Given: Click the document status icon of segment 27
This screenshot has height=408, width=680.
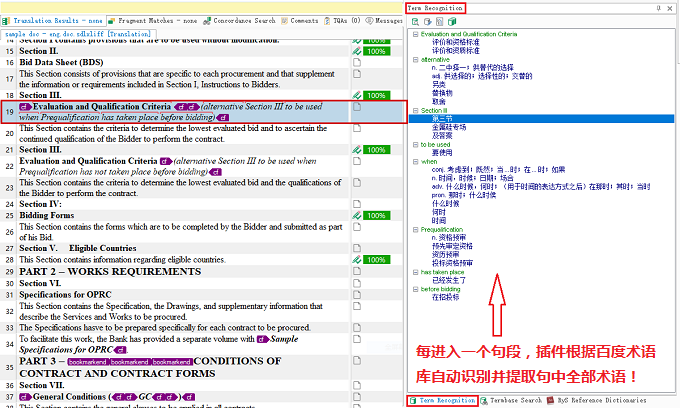Looking at the screenshot, I should 357,248.
